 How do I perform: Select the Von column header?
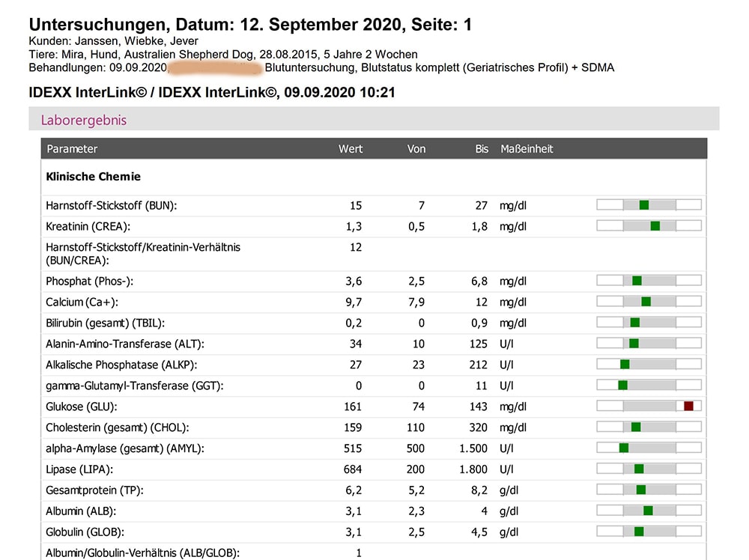(x=416, y=149)
